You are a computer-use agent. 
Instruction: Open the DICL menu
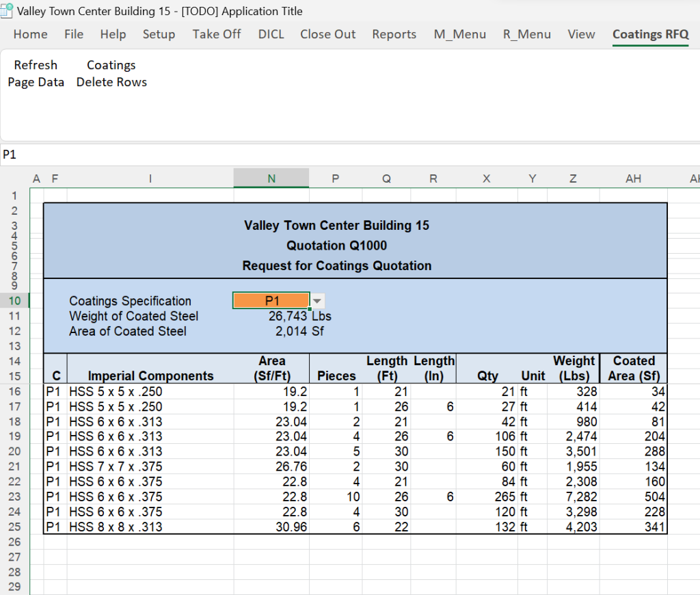(271, 34)
